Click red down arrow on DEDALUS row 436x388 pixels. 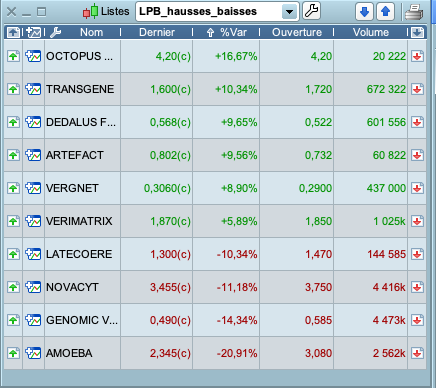[x=417, y=122]
